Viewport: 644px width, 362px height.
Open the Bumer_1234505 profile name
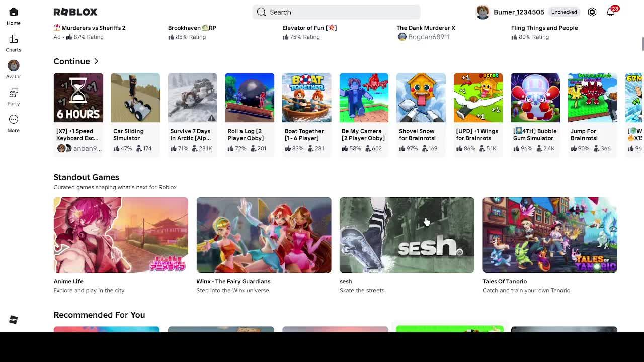click(x=519, y=12)
